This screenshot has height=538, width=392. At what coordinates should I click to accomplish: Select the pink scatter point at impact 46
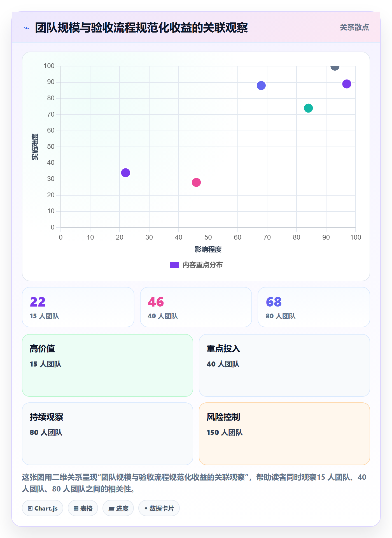click(x=196, y=182)
